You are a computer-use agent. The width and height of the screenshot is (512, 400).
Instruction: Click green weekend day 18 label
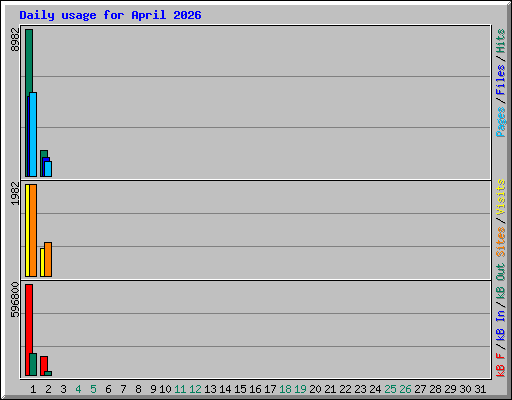pyautogui.click(x=285, y=389)
